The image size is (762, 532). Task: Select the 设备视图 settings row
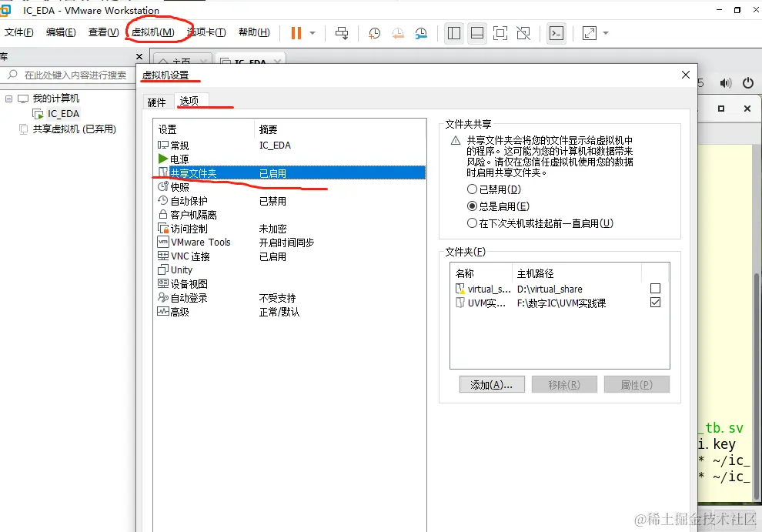pos(289,284)
